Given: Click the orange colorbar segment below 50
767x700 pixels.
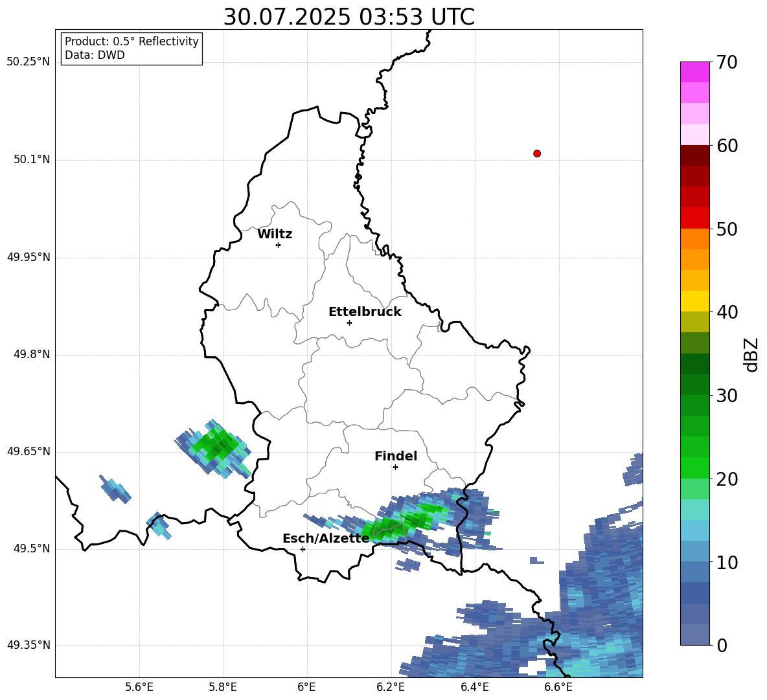Looking at the screenshot, I should point(694,239).
